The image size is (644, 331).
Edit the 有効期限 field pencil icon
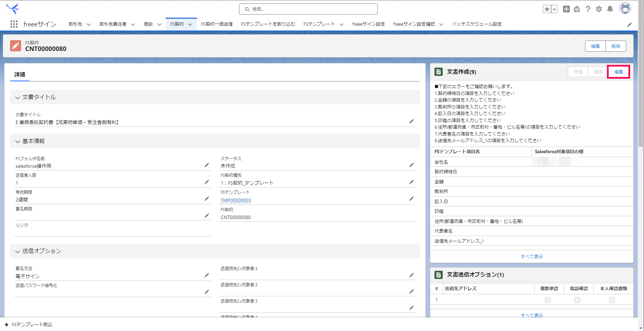tap(207, 199)
